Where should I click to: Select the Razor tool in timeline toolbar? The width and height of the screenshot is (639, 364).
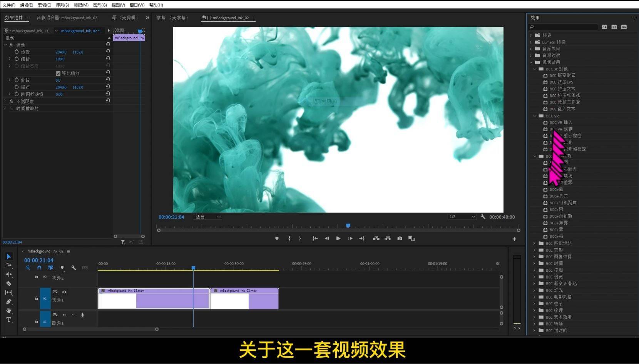pyautogui.click(x=9, y=284)
